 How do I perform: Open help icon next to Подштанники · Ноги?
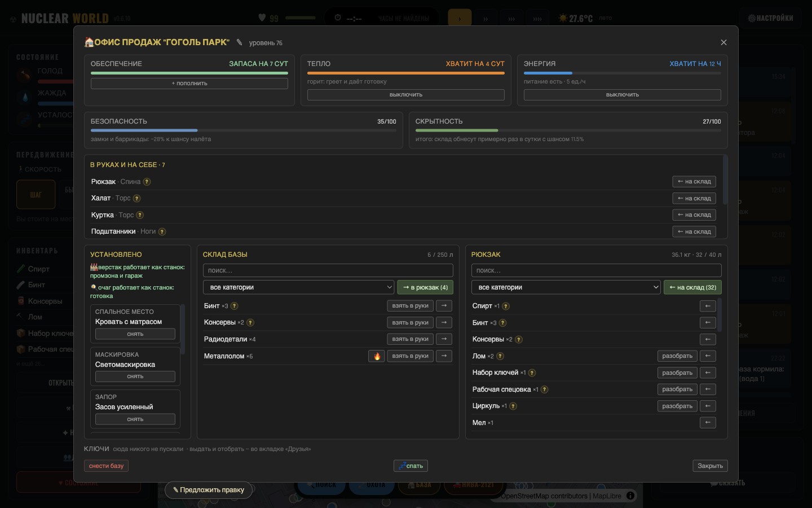pyautogui.click(x=162, y=232)
